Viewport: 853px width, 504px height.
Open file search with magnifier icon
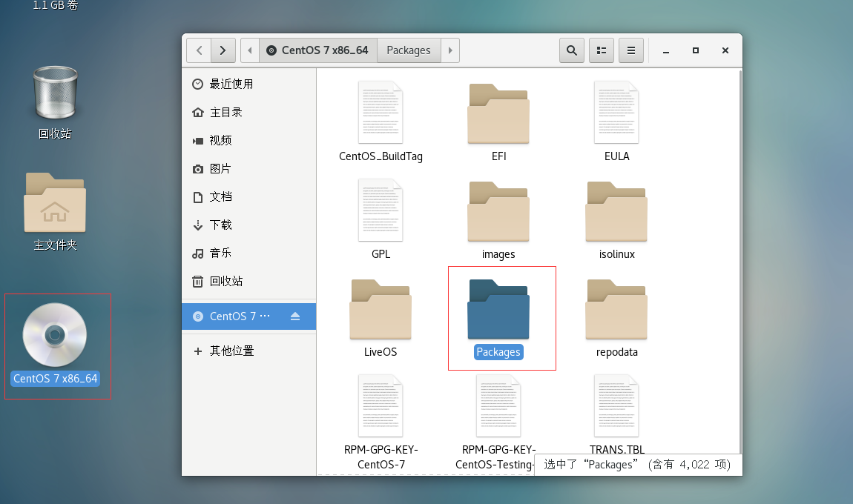pos(572,50)
